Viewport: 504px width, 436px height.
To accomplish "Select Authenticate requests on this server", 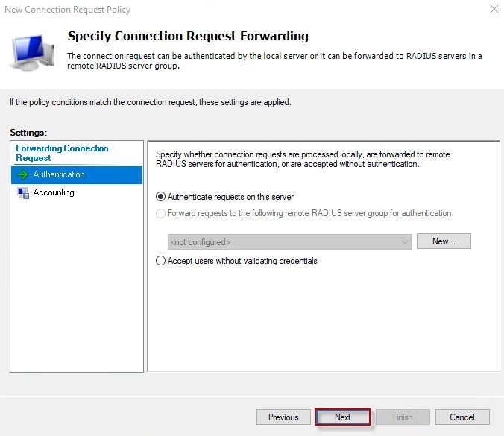I will (161, 197).
